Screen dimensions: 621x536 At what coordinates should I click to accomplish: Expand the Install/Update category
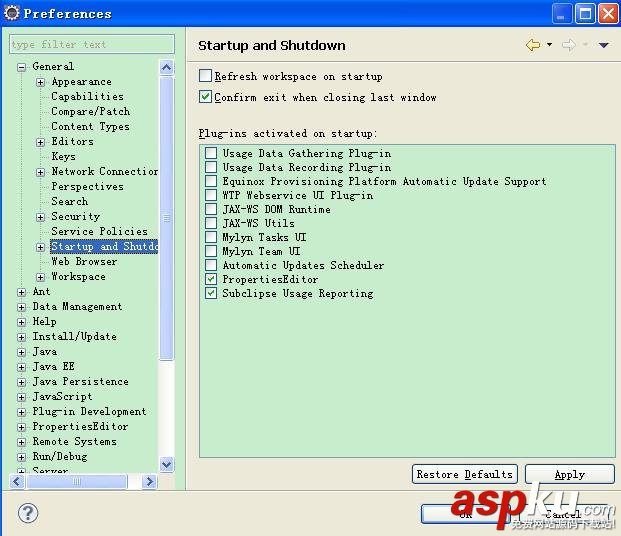[22, 337]
